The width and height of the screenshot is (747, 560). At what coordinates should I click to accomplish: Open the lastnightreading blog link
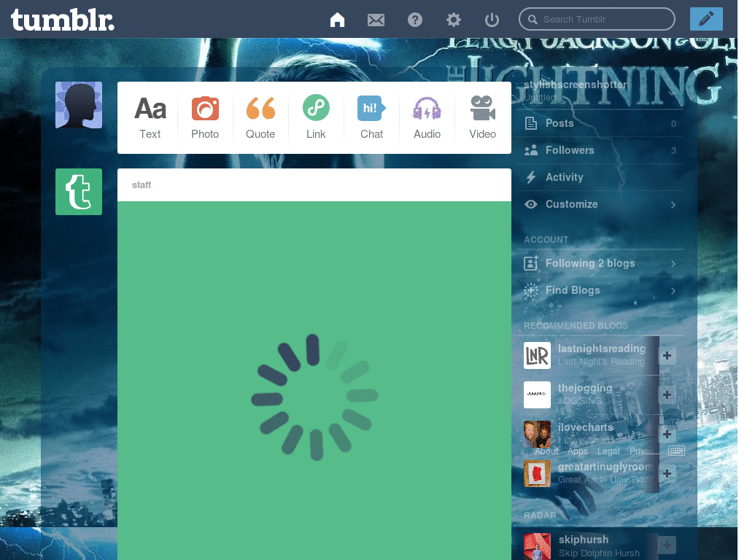pyautogui.click(x=602, y=349)
